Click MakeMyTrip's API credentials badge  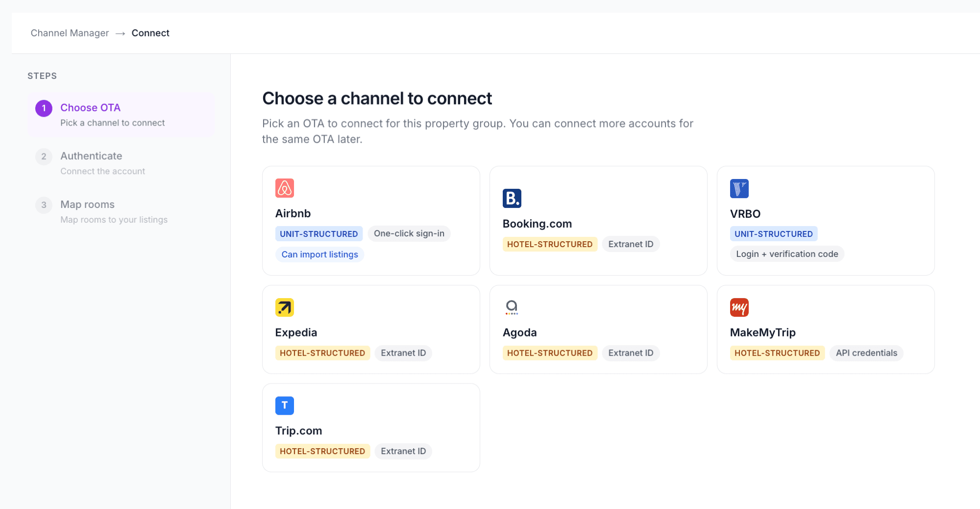pos(866,353)
